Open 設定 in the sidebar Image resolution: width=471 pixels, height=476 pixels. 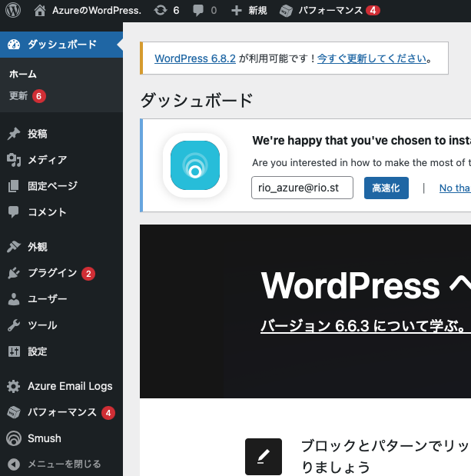pyautogui.click(x=38, y=351)
